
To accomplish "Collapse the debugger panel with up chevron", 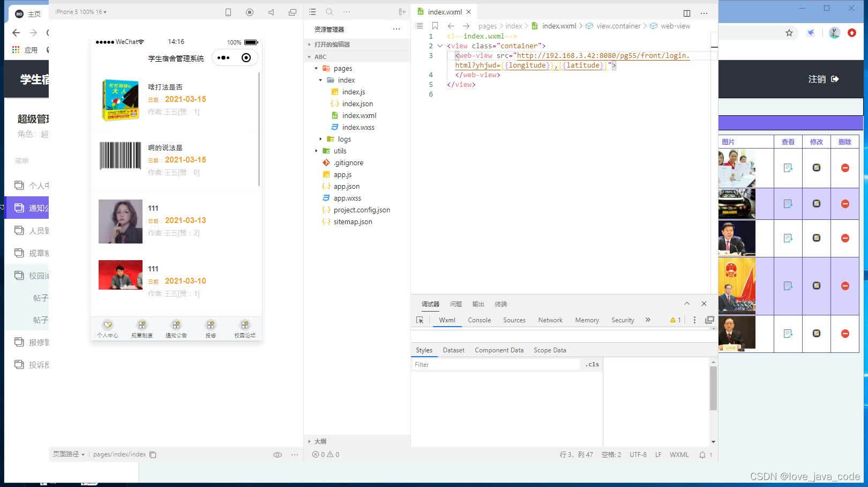I will click(x=687, y=304).
